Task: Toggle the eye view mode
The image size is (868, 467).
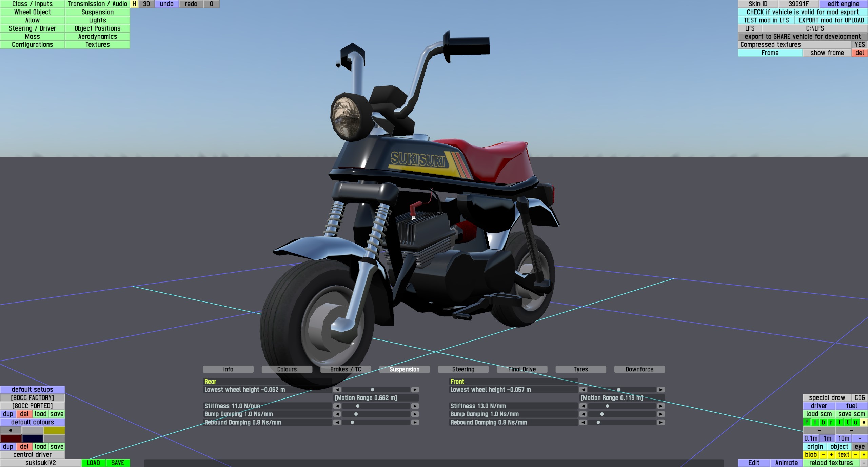Action: point(860,447)
